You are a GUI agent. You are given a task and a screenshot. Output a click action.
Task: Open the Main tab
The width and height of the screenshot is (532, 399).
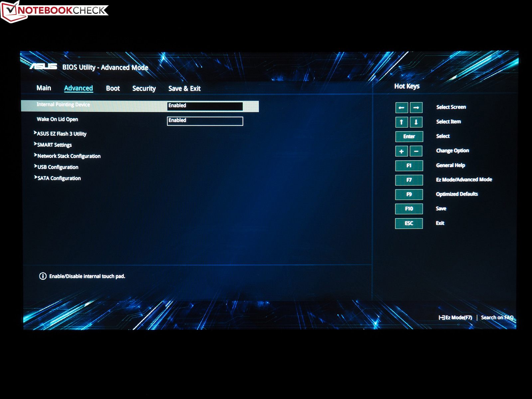tap(44, 88)
